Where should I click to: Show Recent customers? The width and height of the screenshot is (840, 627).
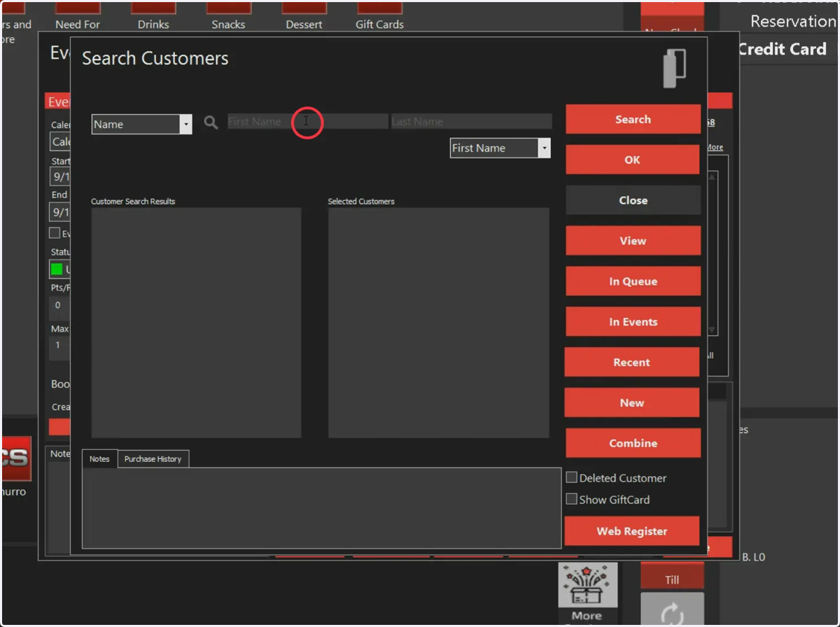(x=631, y=362)
